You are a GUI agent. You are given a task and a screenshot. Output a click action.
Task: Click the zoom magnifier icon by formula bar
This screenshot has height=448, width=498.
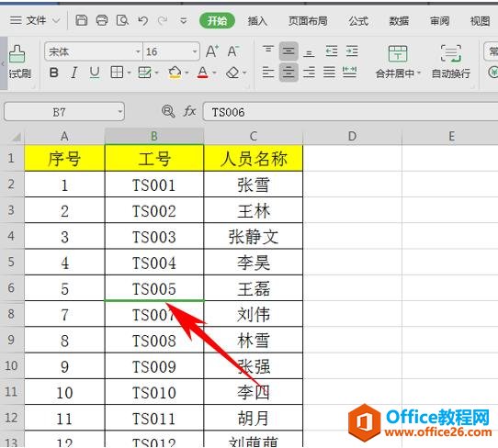pyautogui.click(x=168, y=111)
